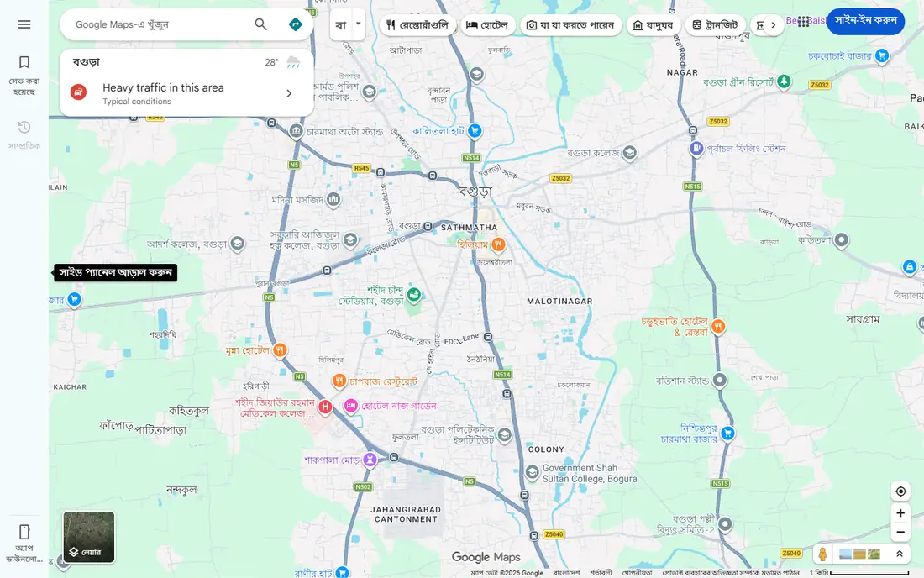Select the যা যা করতে পারেন chip
This screenshot has height=578, width=924.
pos(570,24)
